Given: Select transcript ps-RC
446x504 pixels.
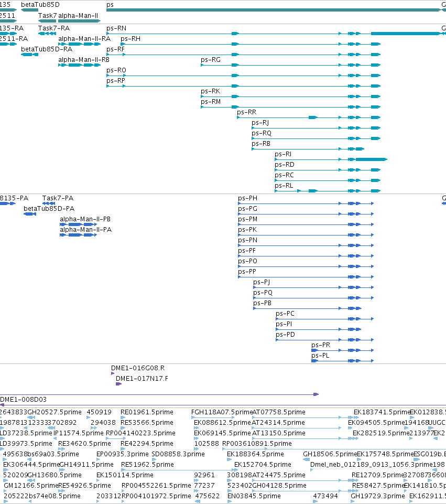Looking at the screenshot, I should [x=328, y=180].
